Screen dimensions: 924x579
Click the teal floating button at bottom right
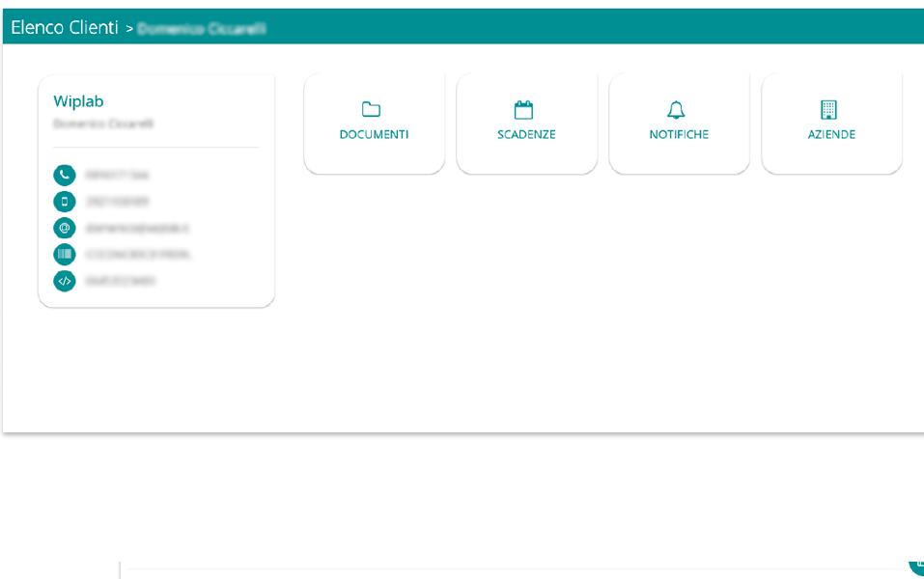pyautogui.click(x=917, y=565)
